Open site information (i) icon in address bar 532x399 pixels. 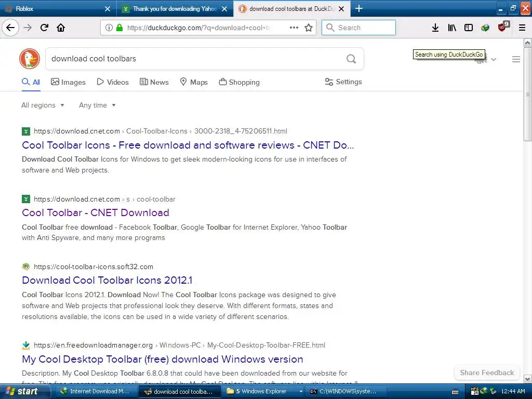109,28
